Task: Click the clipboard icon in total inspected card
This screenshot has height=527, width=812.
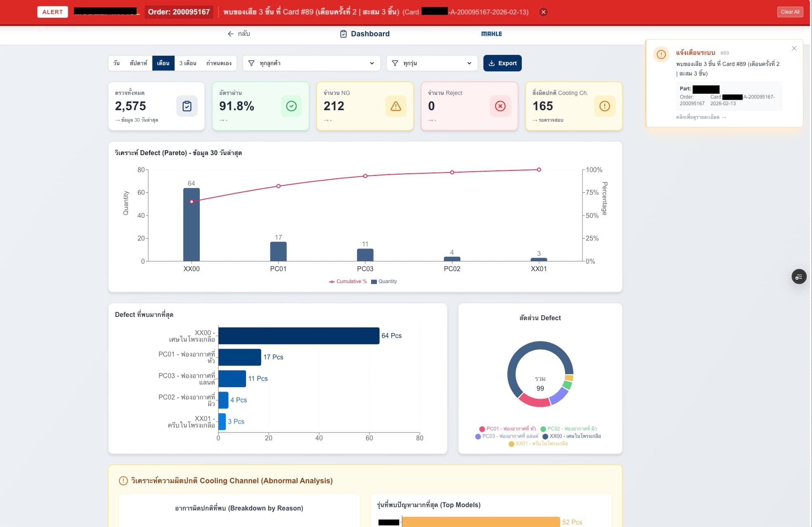Action: pyautogui.click(x=187, y=106)
